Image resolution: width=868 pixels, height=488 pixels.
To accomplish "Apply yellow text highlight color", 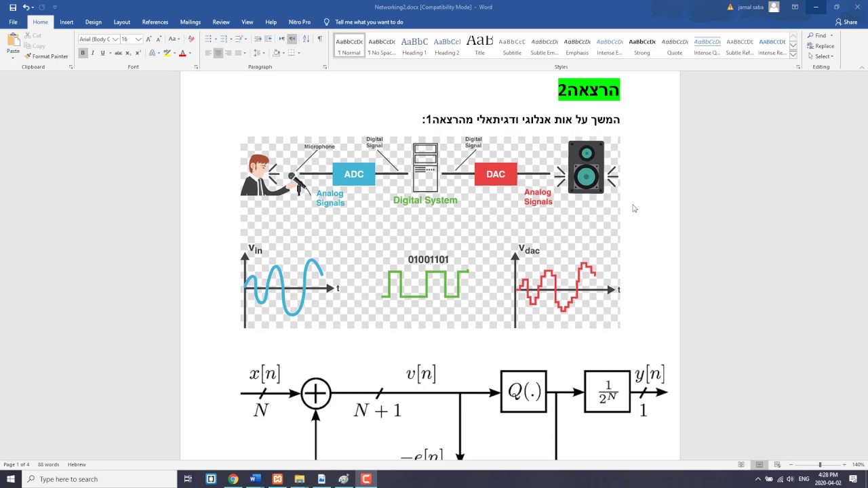I will tap(167, 53).
